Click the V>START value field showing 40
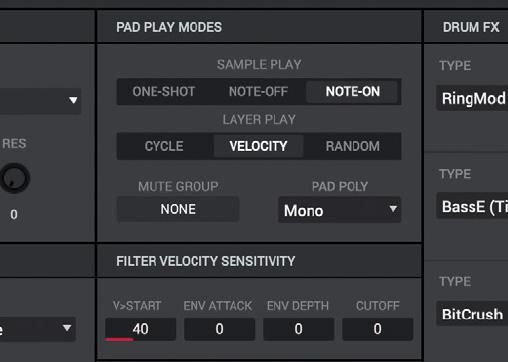Viewport: 508px width, 362px height. [140, 329]
